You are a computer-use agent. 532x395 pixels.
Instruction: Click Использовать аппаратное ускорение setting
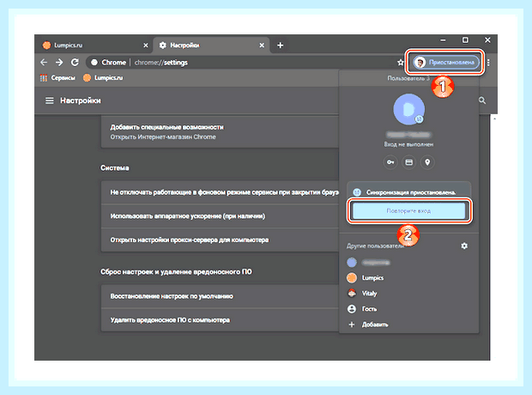[x=220, y=216]
